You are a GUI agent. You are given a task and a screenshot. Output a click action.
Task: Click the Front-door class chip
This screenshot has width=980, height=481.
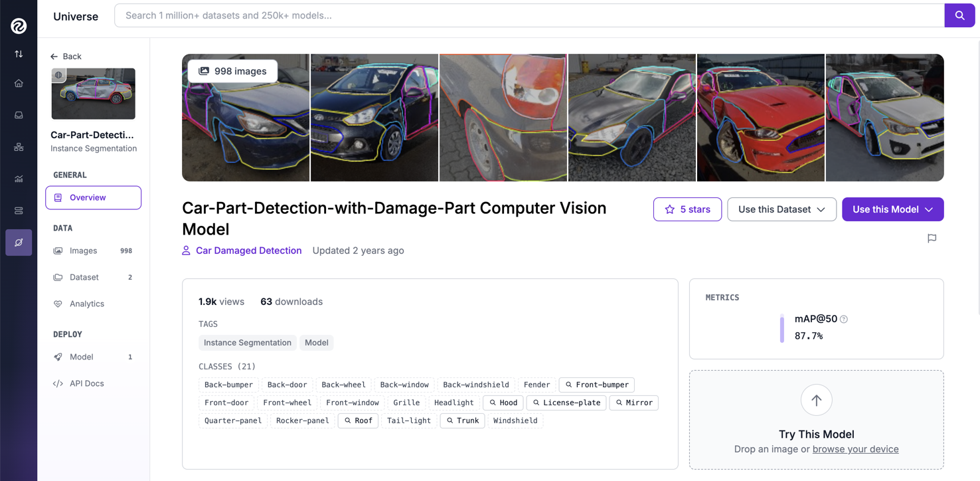coord(226,403)
